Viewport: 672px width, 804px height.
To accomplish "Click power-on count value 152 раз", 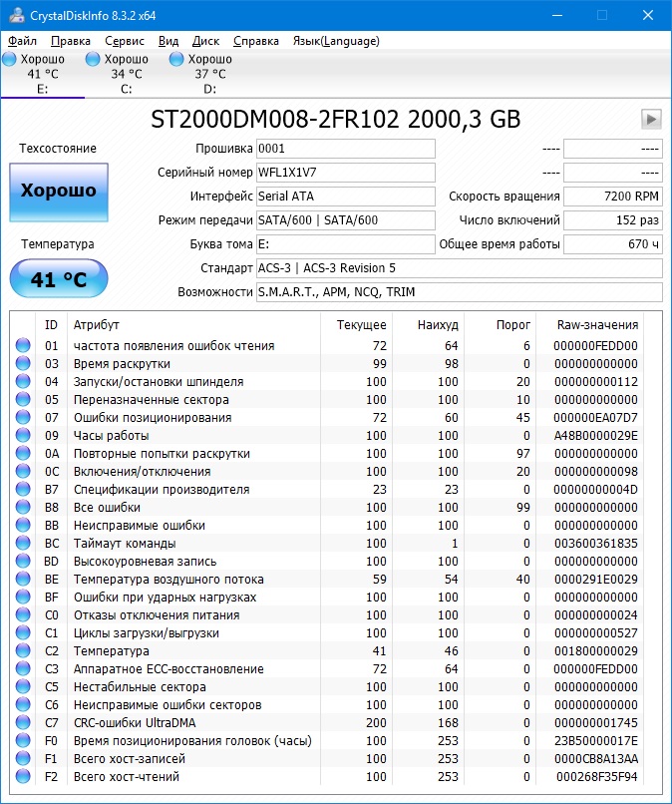I will [x=613, y=220].
